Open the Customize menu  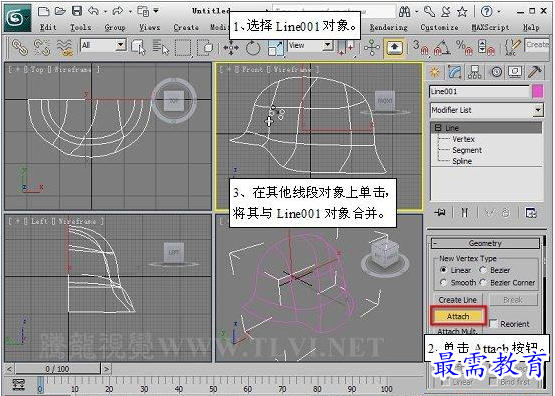(x=439, y=27)
